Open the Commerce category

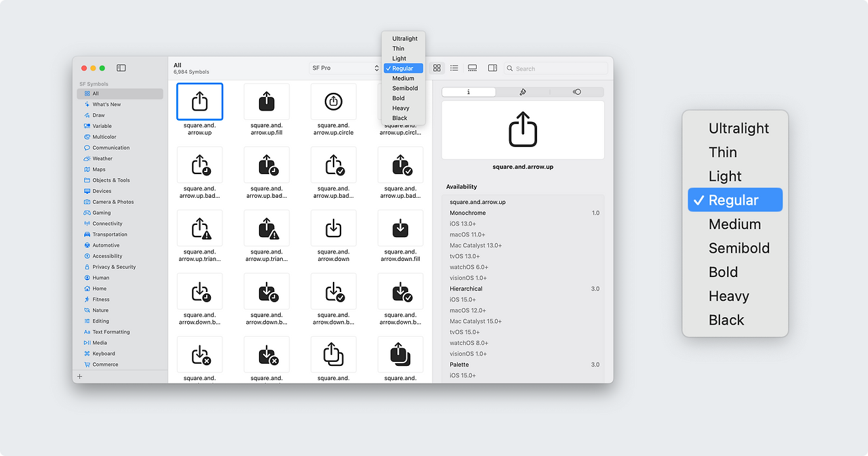pos(120,365)
